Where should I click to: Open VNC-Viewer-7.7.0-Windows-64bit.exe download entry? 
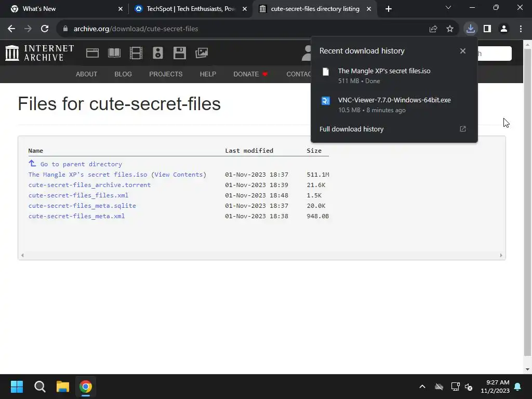394,105
